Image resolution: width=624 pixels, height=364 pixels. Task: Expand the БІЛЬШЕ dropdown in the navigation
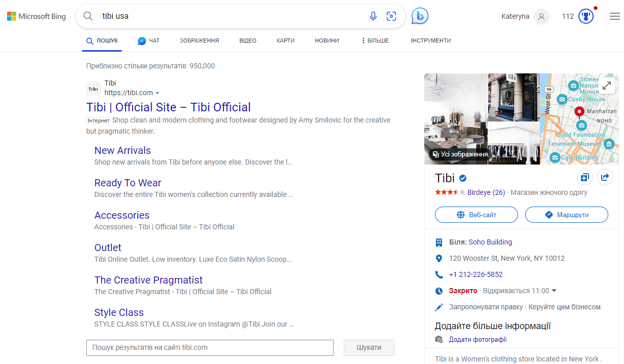375,41
